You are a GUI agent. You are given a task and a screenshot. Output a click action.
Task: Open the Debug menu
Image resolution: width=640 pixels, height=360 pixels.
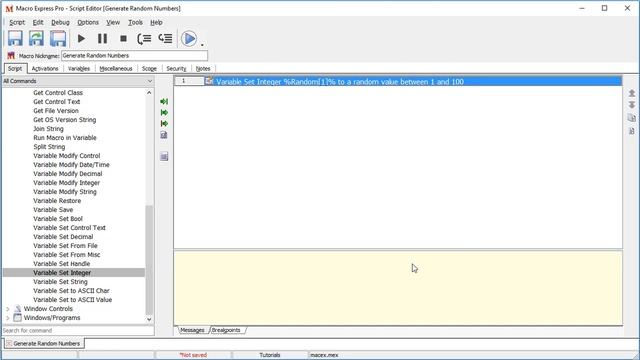[x=60, y=22]
